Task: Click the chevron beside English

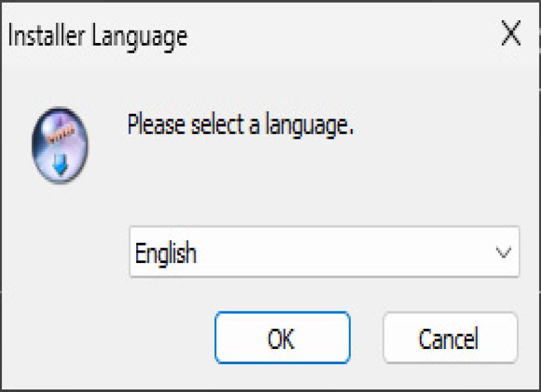Action: pos(503,253)
